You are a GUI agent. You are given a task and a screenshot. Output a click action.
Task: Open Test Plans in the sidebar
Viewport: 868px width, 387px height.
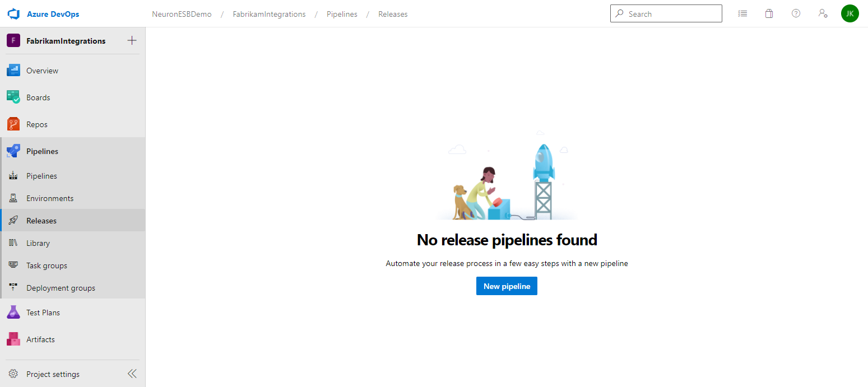[x=73, y=313]
